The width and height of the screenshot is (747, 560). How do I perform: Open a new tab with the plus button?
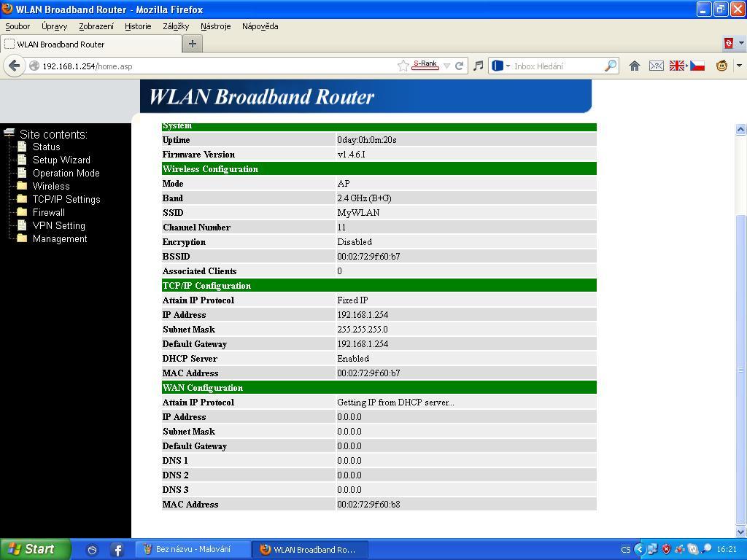[x=193, y=44]
